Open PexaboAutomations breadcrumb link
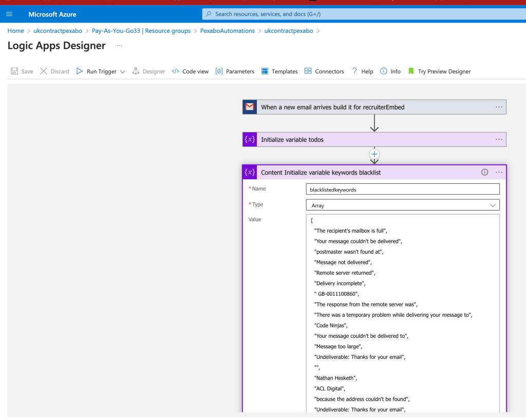526x420 pixels. coord(228,31)
